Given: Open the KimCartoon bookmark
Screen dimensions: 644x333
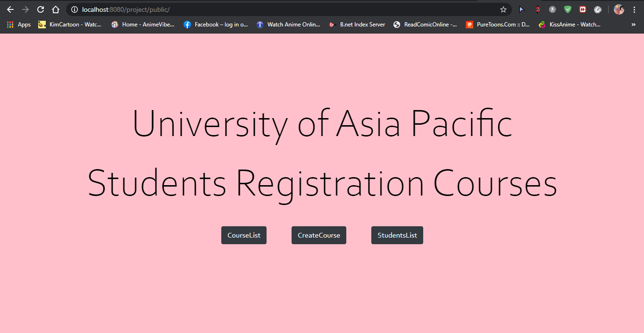Looking at the screenshot, I should coord(70,24).
